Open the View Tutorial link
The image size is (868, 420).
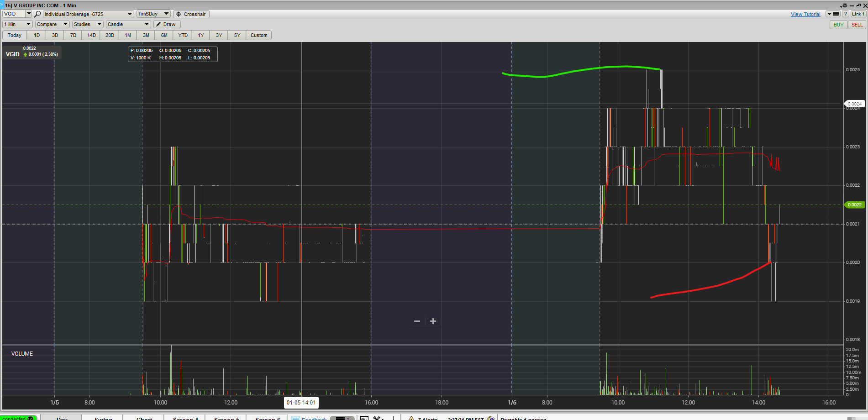click(x=805, y=15)
